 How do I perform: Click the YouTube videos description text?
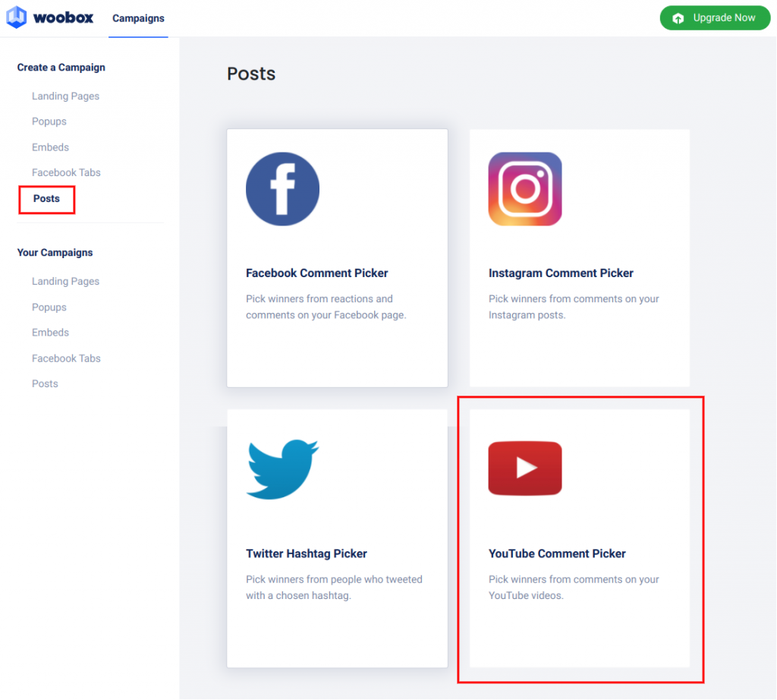tap(574, 588)
